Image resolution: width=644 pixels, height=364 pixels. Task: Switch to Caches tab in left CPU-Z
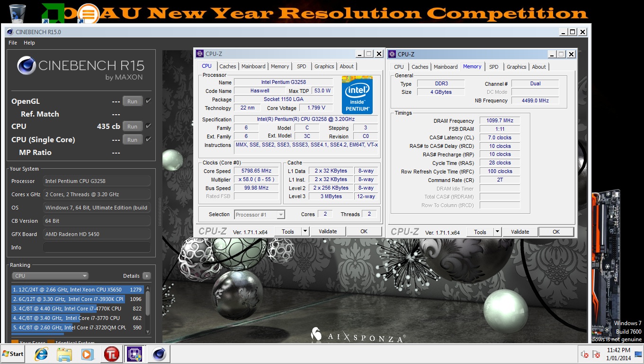click(228, 66)
